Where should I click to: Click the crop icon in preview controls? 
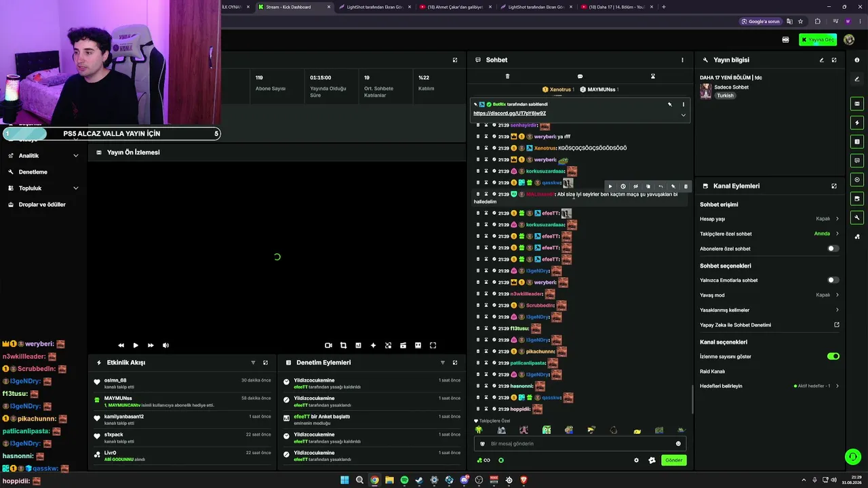[x=343, y=346]
